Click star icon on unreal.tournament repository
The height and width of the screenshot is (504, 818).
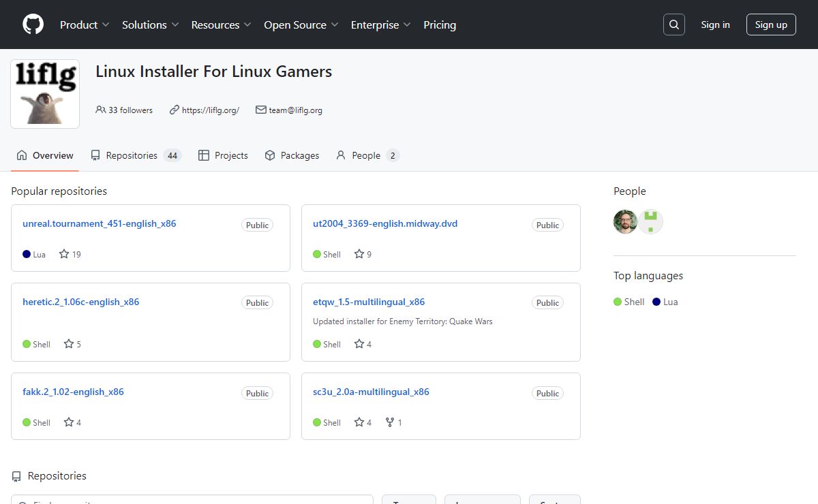coord(64,254)
